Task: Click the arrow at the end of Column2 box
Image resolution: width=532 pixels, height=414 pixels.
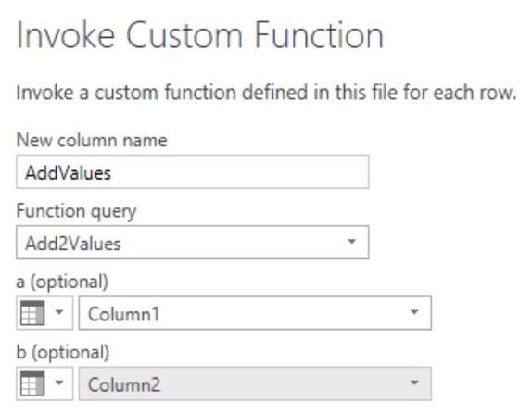Action: click(414, 383)
